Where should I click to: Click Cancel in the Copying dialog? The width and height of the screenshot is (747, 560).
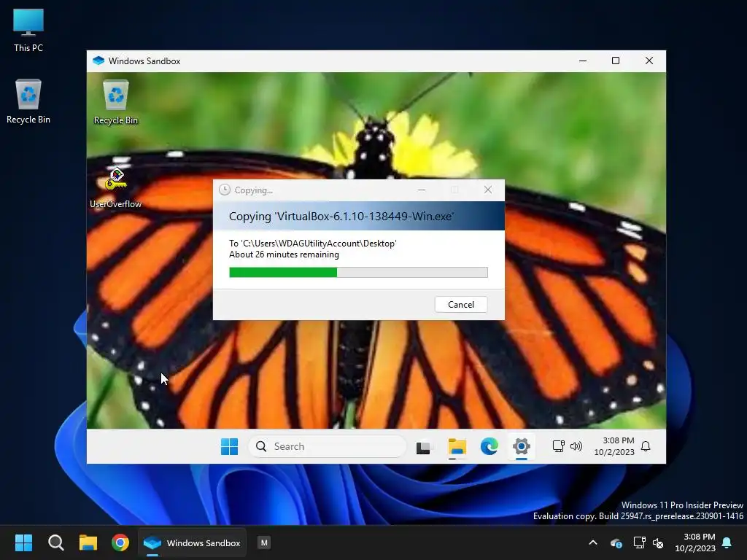461,305
